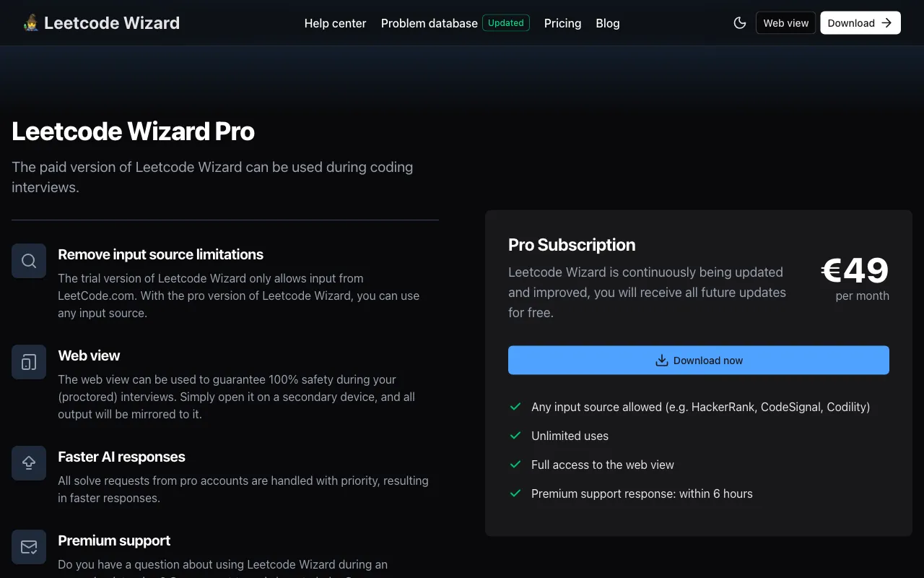The width and height of the screenshot is (924, 578).
Task: Click the device icon beside Web view feature
Action: click(x=29, y=362)
